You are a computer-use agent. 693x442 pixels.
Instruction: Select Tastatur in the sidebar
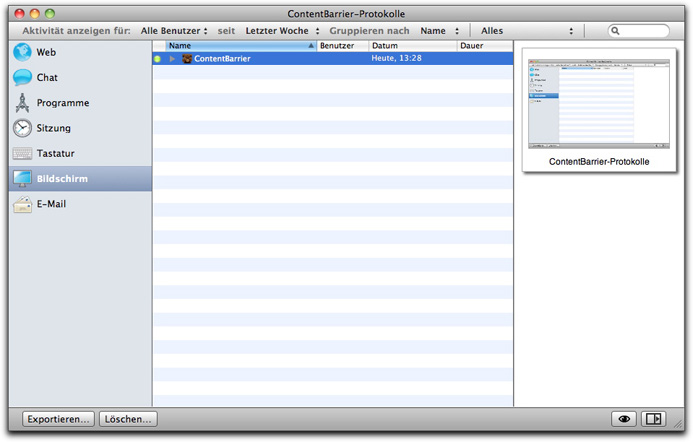click(80, 153)
